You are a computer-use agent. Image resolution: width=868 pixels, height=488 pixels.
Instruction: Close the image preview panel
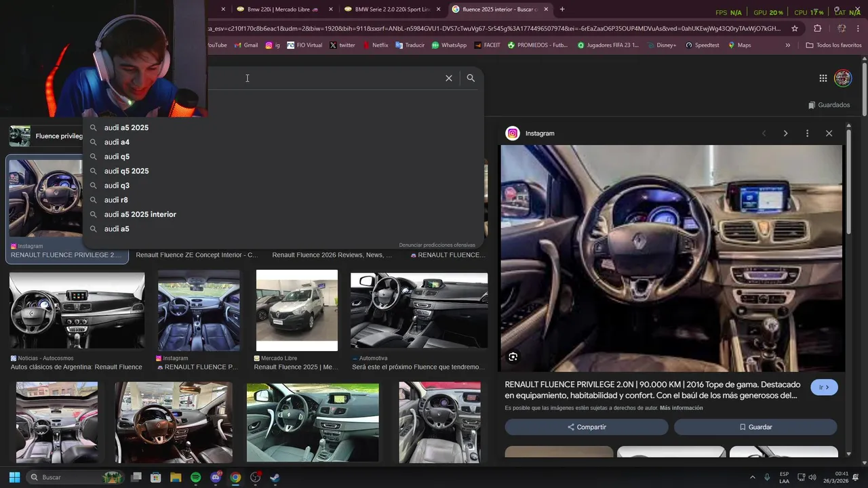click(x=829, y=134)
